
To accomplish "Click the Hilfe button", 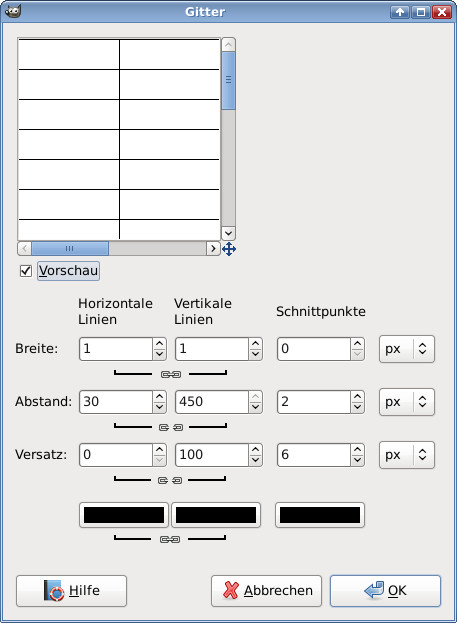I will 72,591.
